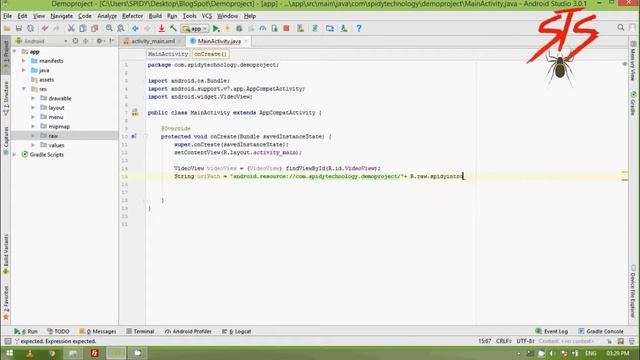Click the Cut scissors icon

pos(71,28)
